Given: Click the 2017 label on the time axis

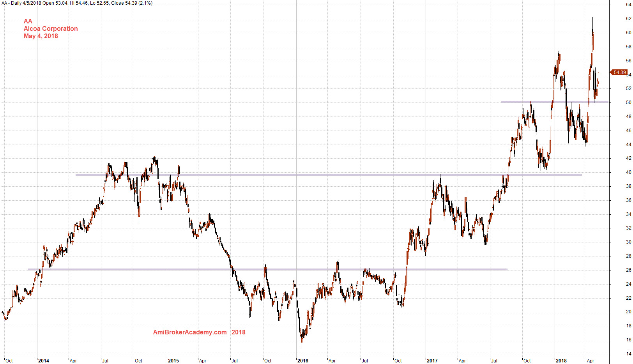Looking at the screenshot, I should [x=432, y=361].
